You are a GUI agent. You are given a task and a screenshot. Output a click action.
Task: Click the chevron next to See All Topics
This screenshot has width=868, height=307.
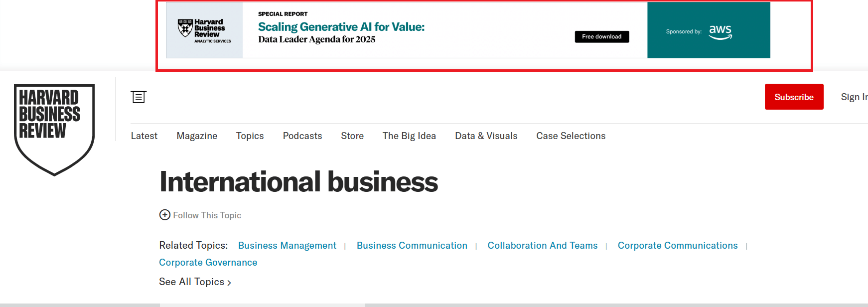coord(229,283)
